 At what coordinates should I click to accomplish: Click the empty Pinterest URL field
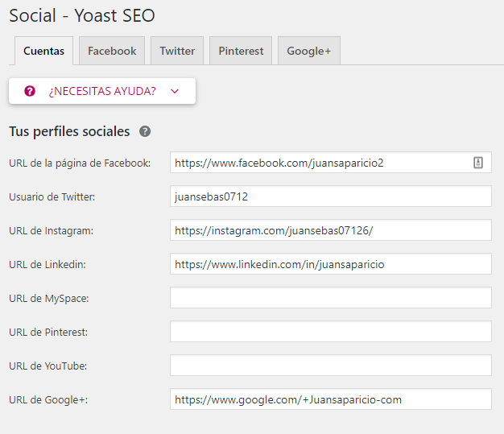(x=331, y=332)
